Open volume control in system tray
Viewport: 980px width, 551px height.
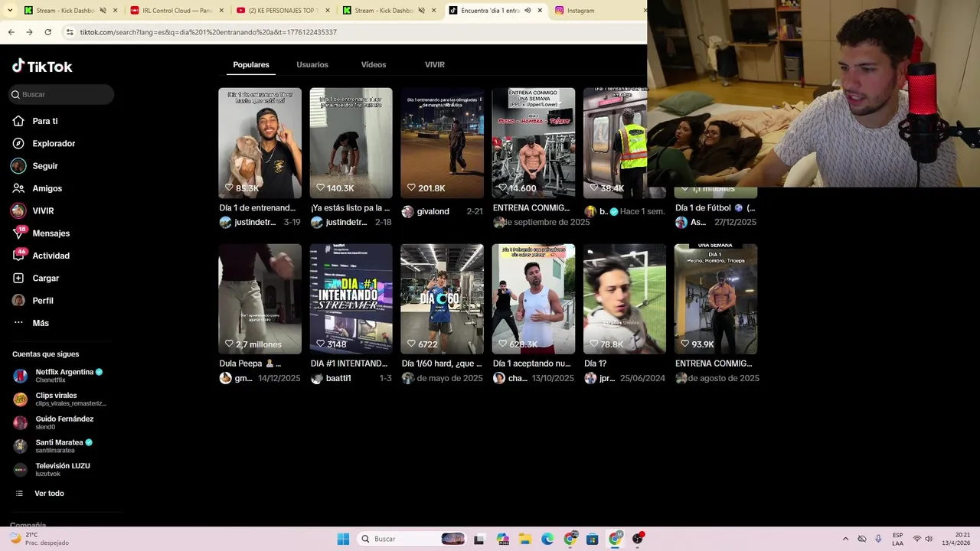(929, 539)
